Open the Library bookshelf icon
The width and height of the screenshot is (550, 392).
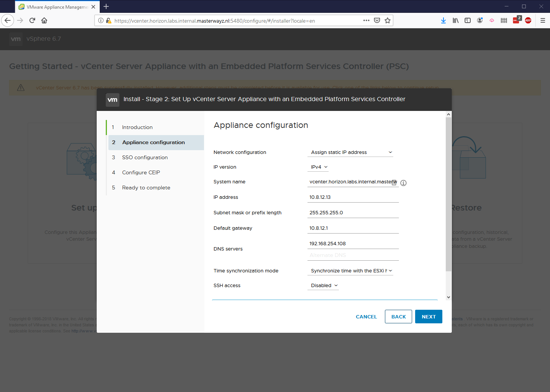click(x=456, y=20)
